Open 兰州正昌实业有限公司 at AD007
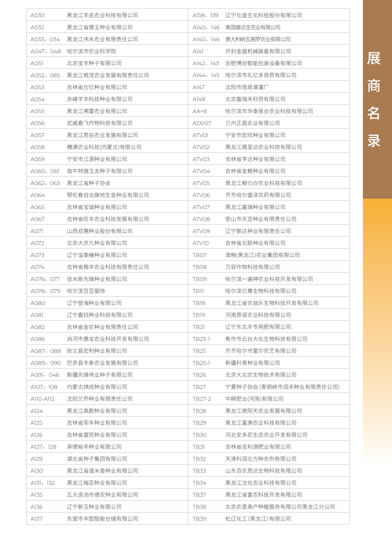Viewport: 392px width, 540px height. 269,123
